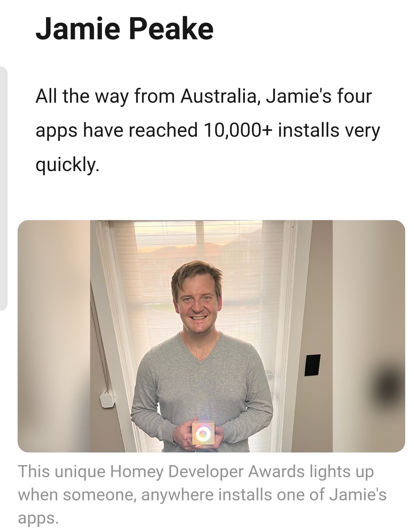Click the "Jamie Peake" heading
The width and height of the screenshot is (414, 532).
[124, 29]
